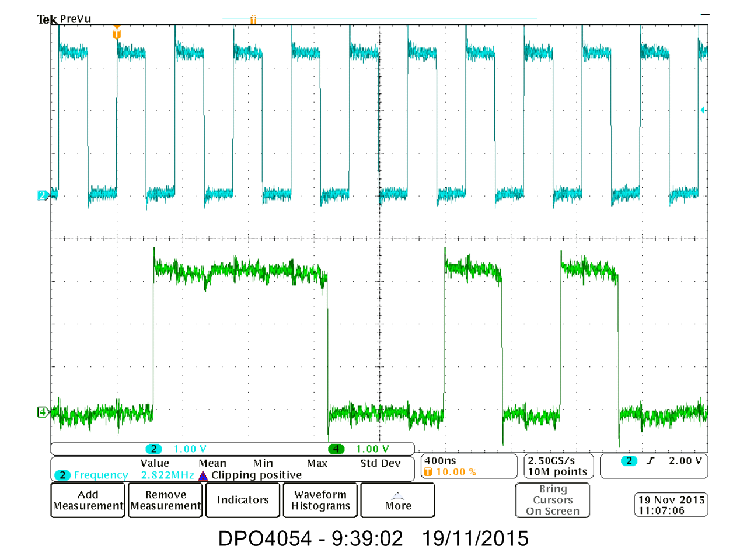The width and height of the screenshot is (747, 560).
Task: Click the Tek logo
Action: [47, 17]
